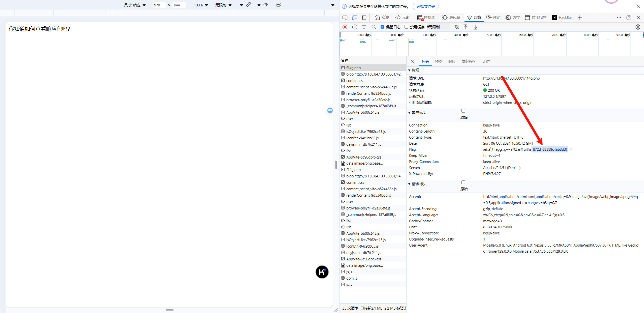Viewport: 644px width, 313px height.
Task: Open the 应用程序 tab
Action: (536, 18)
